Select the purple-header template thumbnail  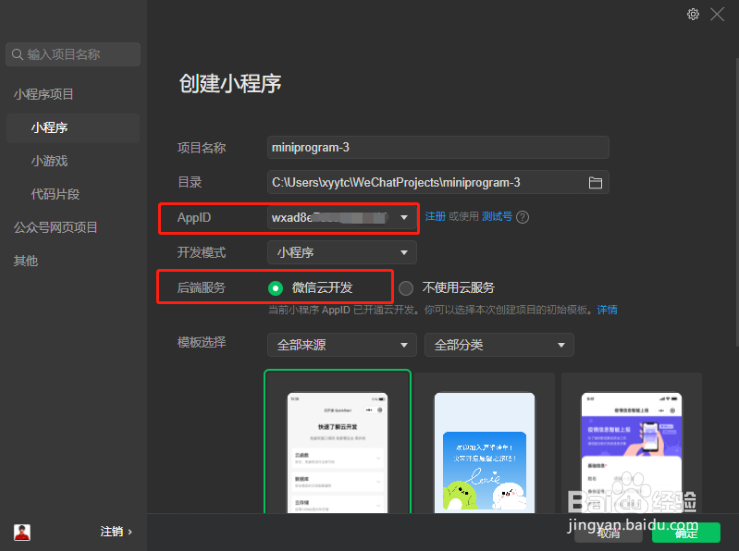632,443
